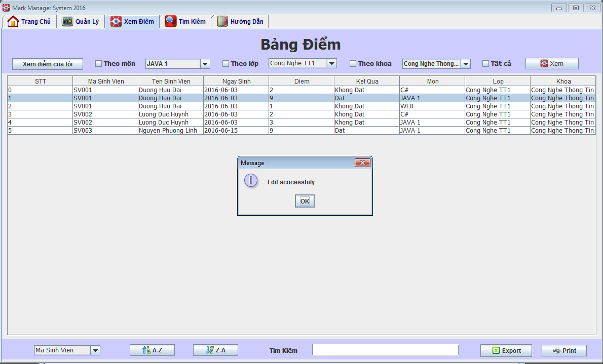Click the Xem điểm của tôi button
603x364 pixels.
point(47,63)
